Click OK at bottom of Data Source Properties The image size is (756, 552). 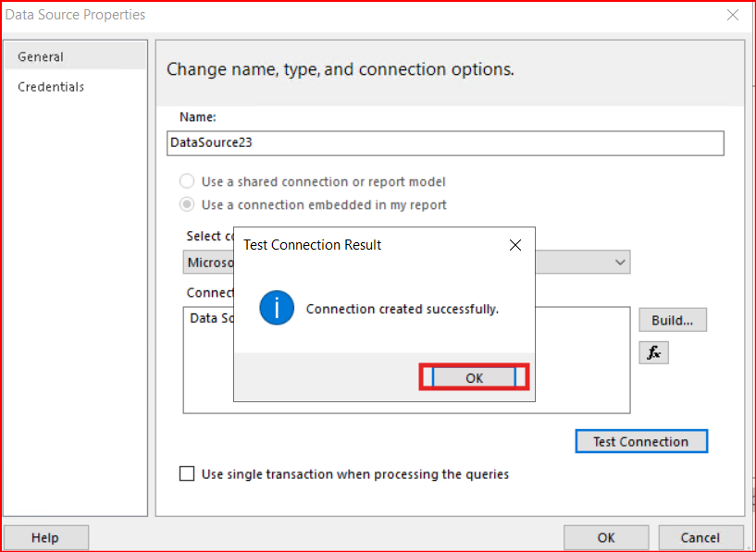[605, 537]
